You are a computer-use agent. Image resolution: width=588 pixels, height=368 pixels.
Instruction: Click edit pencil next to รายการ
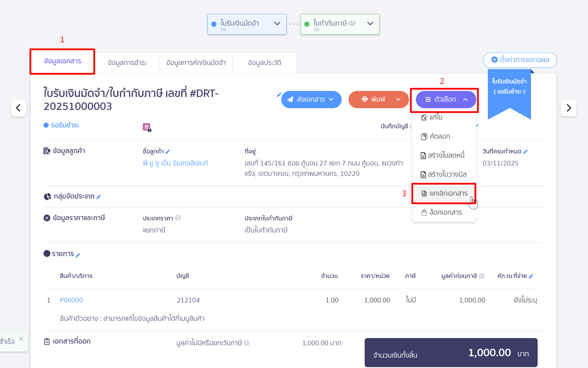(x=78, y=255)
